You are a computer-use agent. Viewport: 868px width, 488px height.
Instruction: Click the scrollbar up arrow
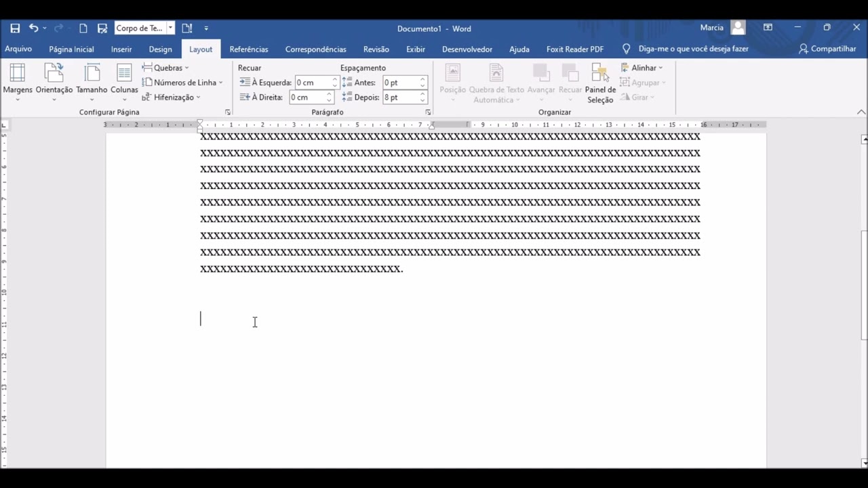coord(864,140)
